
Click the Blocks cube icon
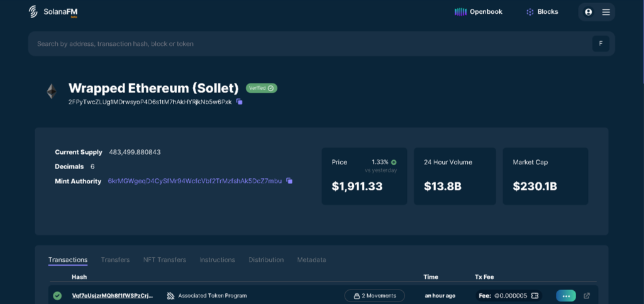tap(530, 12)
